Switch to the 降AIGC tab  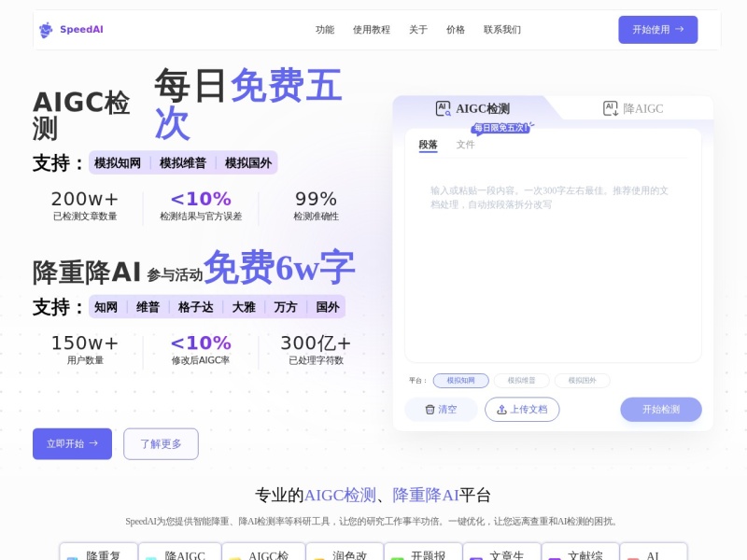(x=633, y=108)
